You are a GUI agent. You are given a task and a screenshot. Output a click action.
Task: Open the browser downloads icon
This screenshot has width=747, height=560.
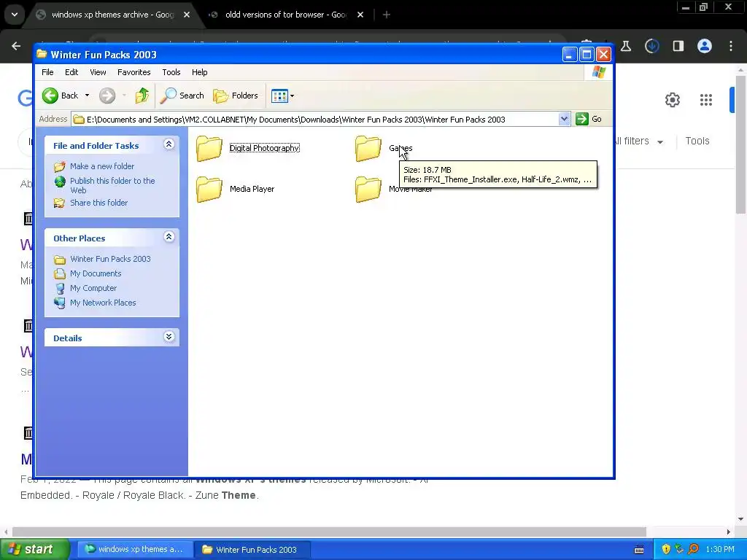[651, 46]
